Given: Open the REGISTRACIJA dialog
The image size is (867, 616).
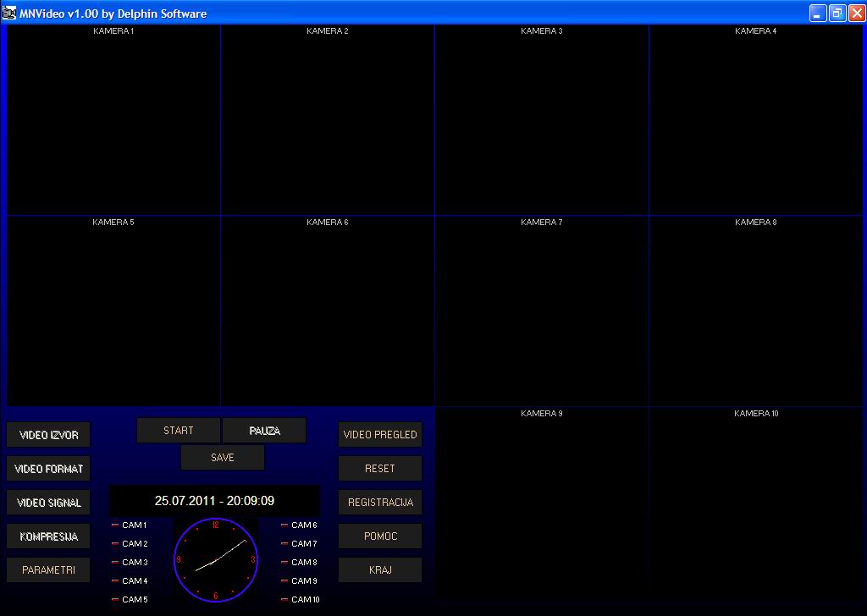Looking at the screenshot, I should 380,502.
